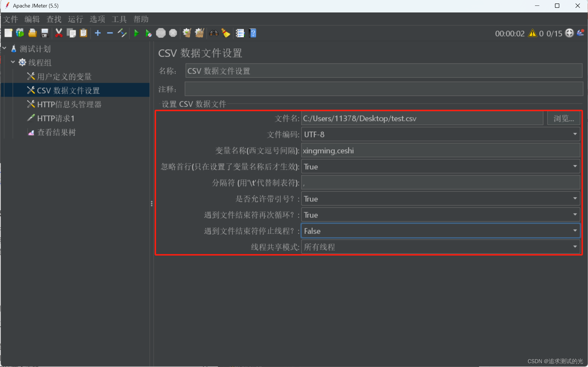Open the function helper list icon
This screenshot has height=367, width=588.
(240, 33)
